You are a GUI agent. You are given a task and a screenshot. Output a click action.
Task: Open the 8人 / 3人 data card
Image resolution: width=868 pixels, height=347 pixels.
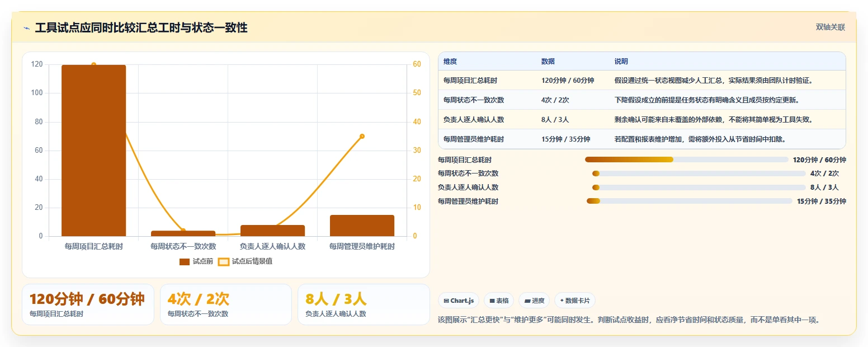click(x=364, y=304)
